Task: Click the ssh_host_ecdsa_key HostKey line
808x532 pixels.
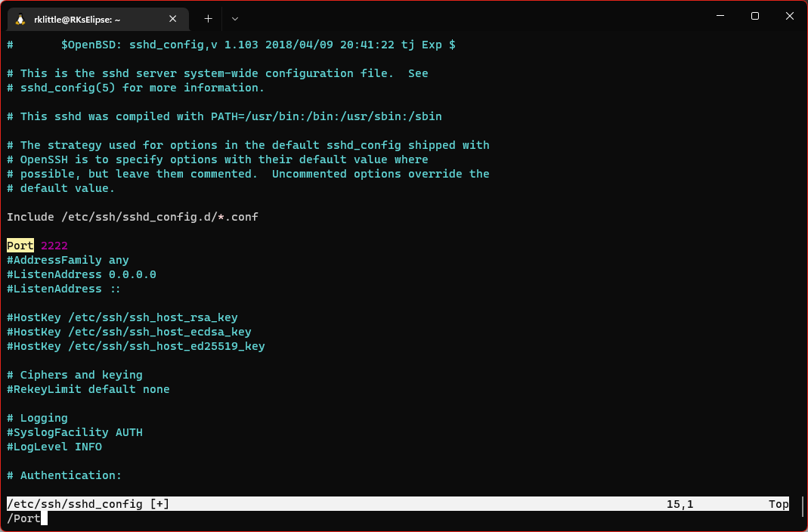Action: pos(128,332)
